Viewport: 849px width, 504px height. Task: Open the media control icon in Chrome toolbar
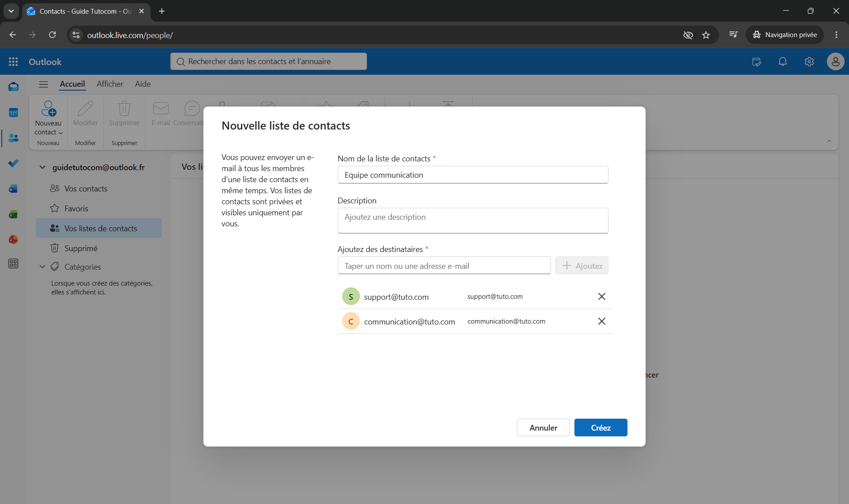pos(734,35)
